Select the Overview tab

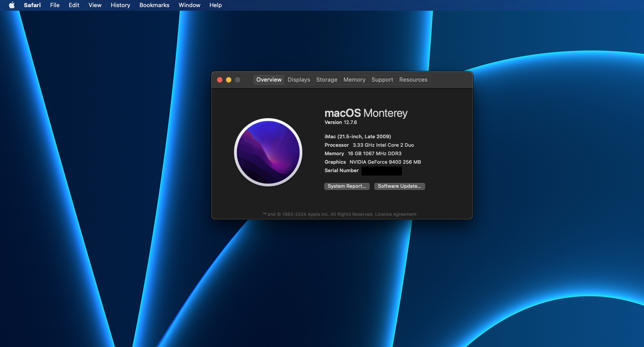pos(269,80)
